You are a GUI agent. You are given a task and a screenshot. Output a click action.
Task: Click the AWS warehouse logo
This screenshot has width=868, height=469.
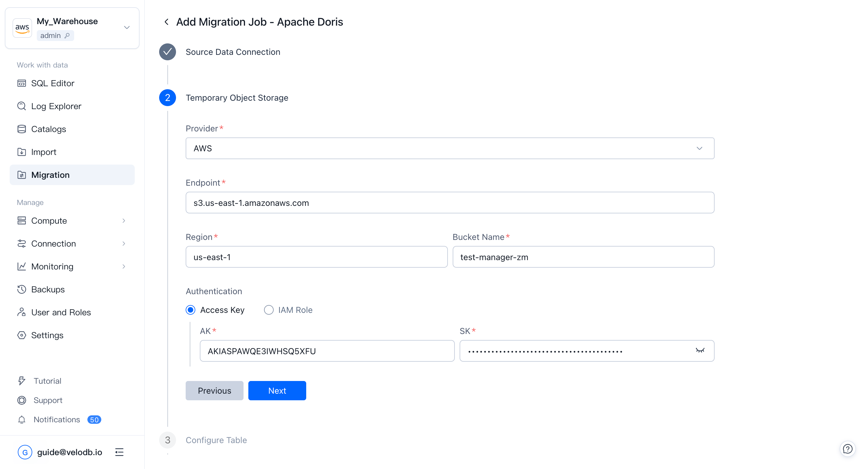click(22, 28)
